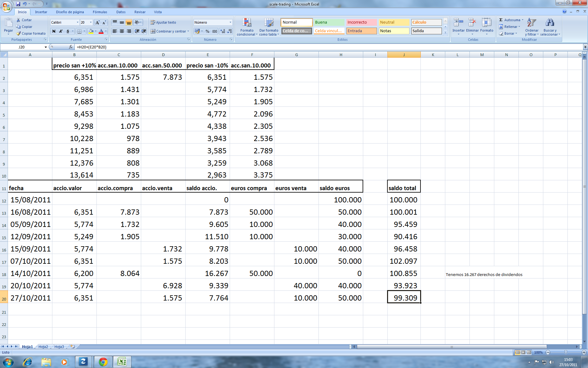Switch to the Hoja2 sheet tab
The width and height of the screenshot is (588, 368).
43,347
